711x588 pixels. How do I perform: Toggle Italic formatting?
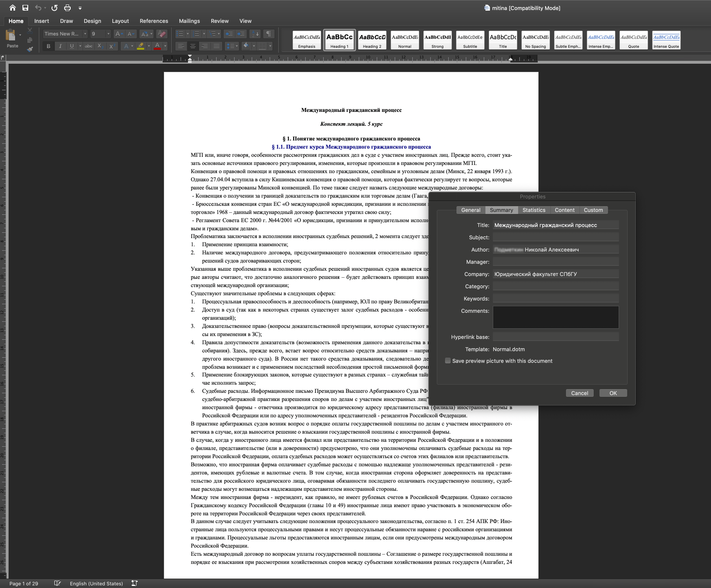coord(60,46)
